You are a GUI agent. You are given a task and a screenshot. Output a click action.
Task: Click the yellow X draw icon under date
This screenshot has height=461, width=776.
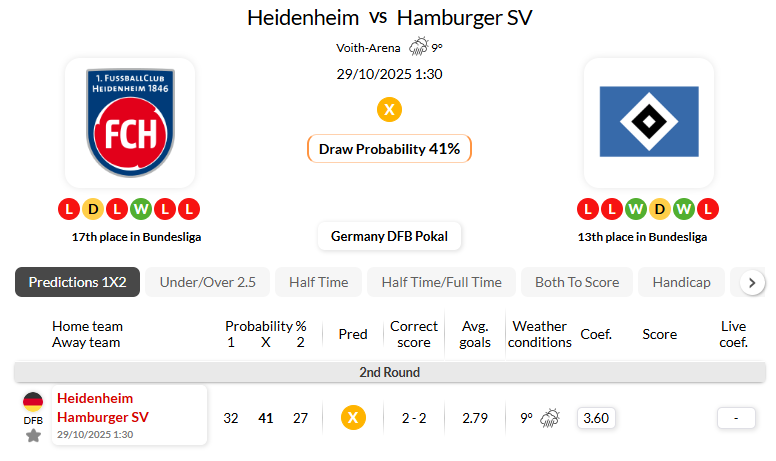click(389, 109)
